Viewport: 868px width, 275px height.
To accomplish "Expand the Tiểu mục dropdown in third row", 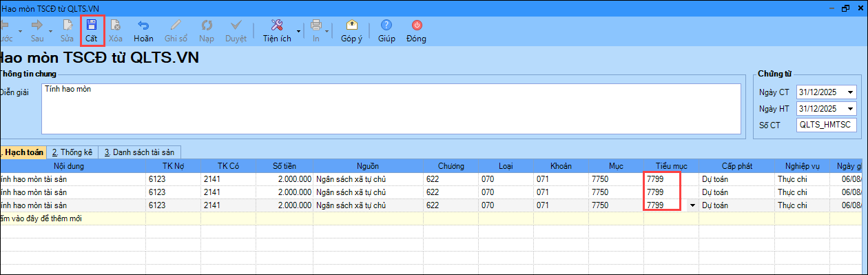I will click(692, 205).
